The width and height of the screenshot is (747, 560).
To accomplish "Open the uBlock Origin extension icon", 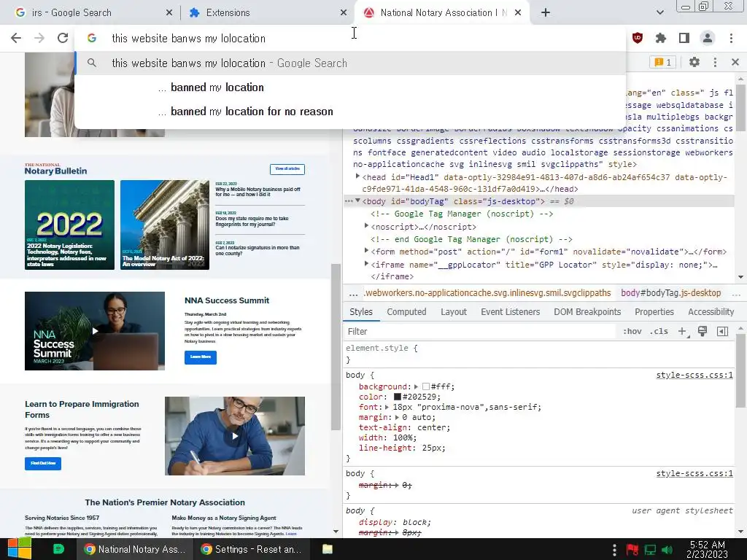I will (637, 38).
